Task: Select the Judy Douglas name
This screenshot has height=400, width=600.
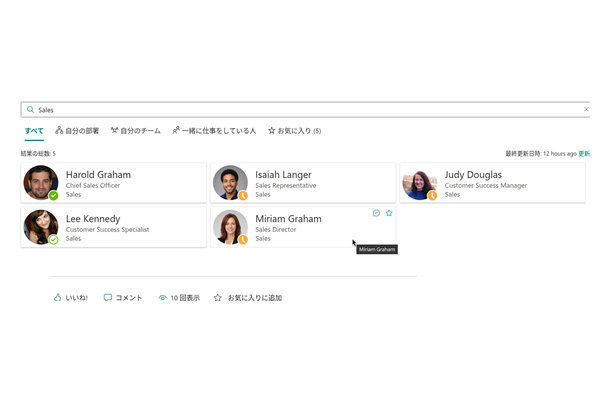Action: 473,175
